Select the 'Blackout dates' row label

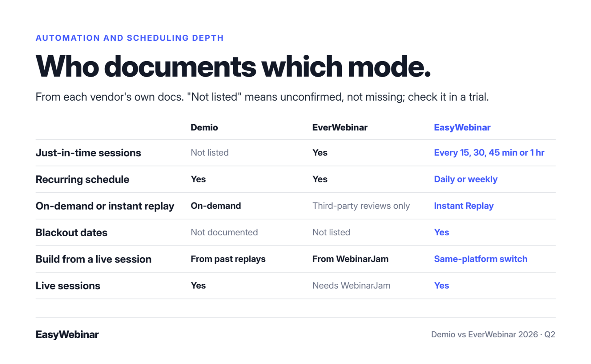[x=71, y=233]
